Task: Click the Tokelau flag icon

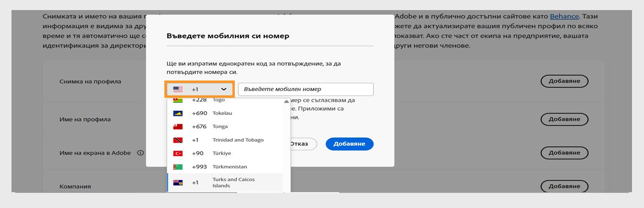Action: pyautogui.click(x=178, y=113)
